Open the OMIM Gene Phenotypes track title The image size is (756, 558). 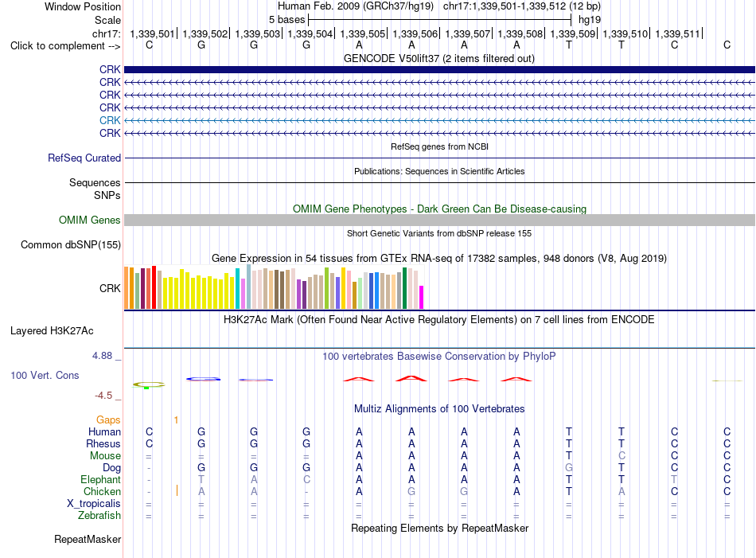pyautogui.click(x=439, y=209)
